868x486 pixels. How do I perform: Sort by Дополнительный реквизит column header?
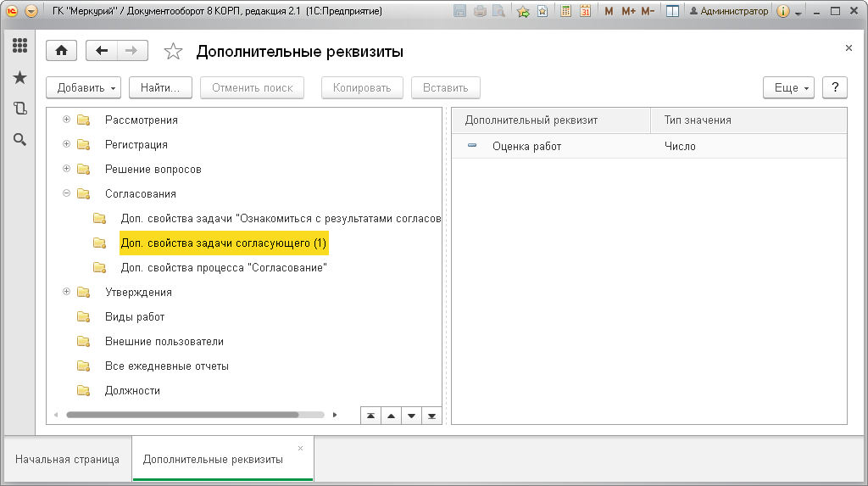tap(551, 120)
